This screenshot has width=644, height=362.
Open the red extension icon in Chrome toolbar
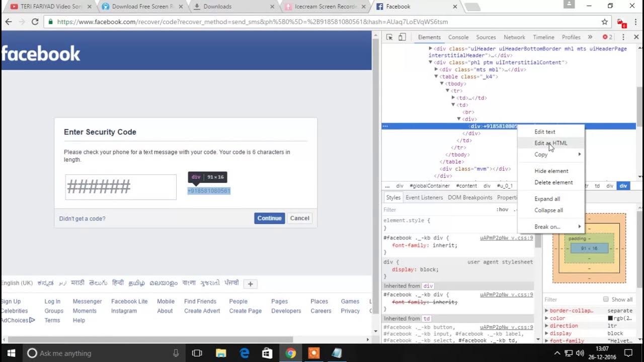tap(621, 22)
